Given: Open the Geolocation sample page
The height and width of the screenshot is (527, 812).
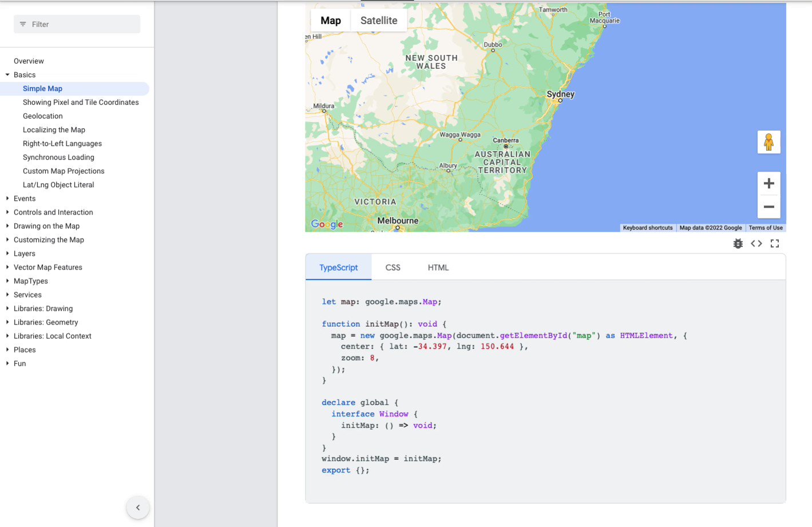Looking at the screenshot, I should (x=42, y=116).
